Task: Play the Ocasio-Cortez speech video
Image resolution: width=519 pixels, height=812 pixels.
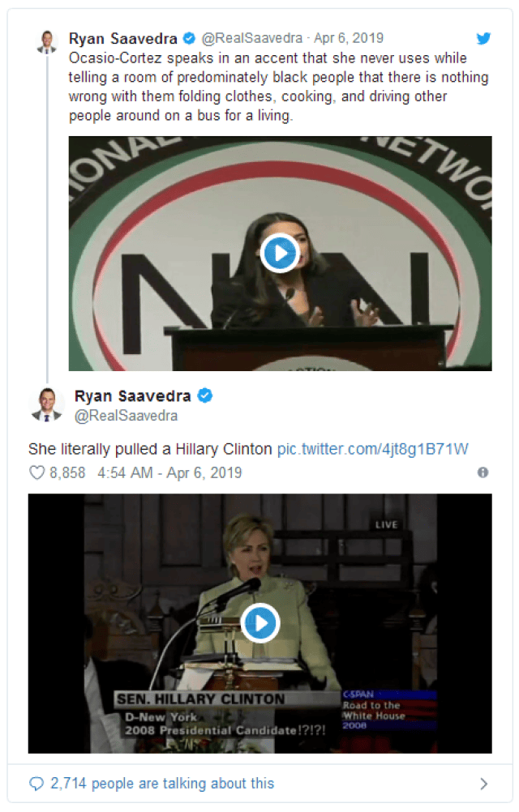Action: [x=281, y=253]
